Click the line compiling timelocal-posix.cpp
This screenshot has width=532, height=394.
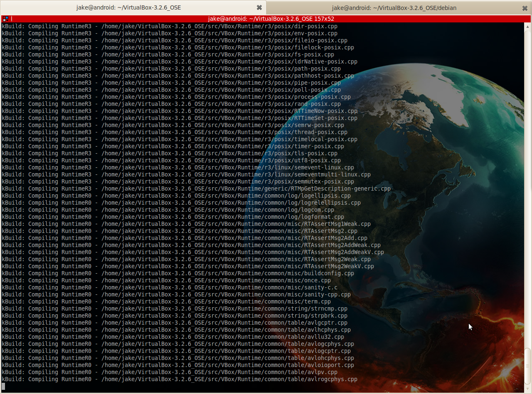coord(180,139)
